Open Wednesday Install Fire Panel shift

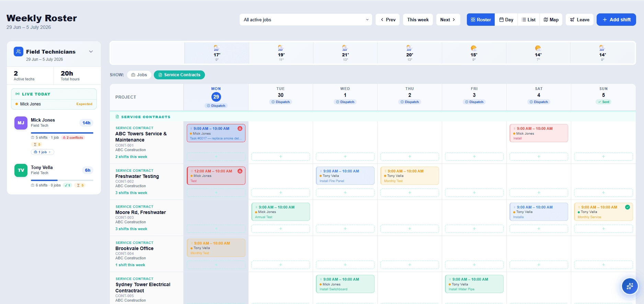coord(345,176)
